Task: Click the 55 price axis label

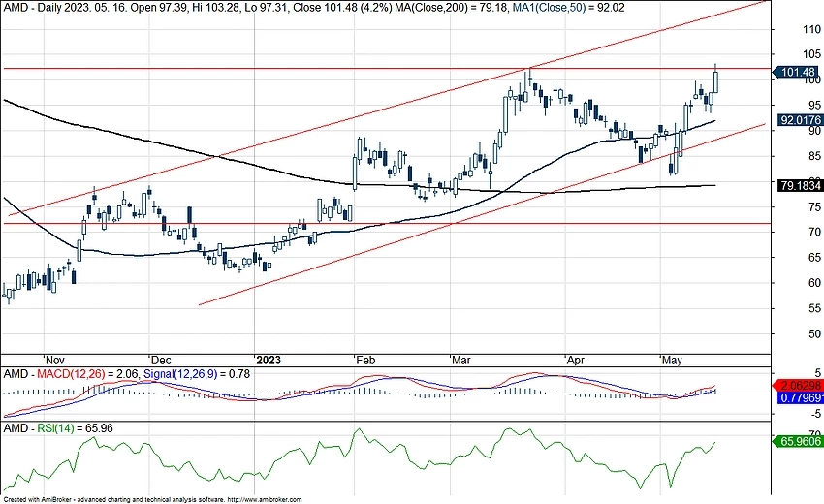Action: (x=814, y=308)
